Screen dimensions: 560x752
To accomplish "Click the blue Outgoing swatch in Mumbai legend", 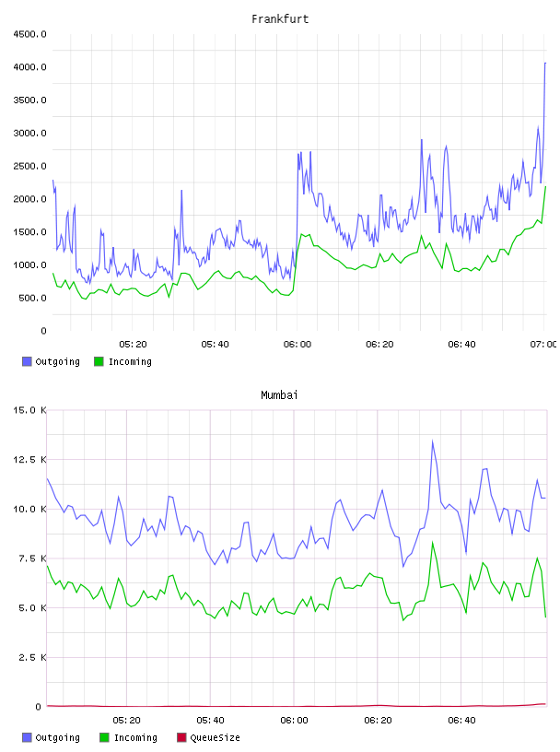I will 27,737.
